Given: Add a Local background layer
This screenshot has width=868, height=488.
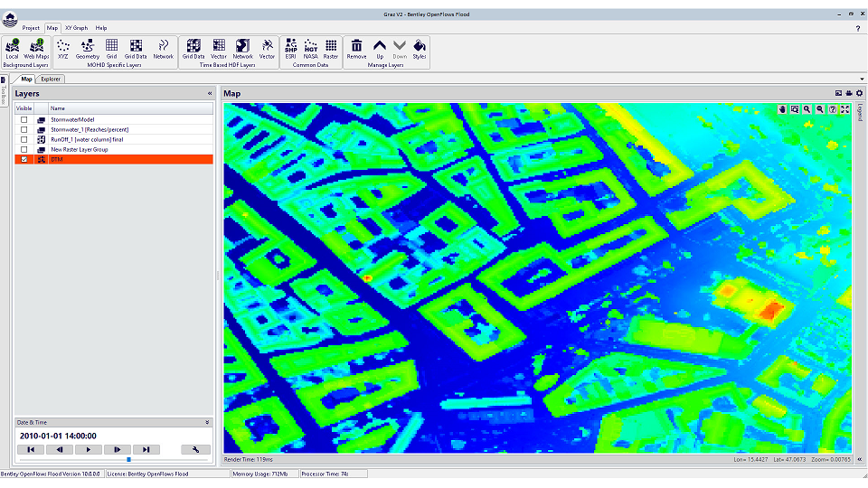Looking at the screenshot, I should click(x=12, y=49).
